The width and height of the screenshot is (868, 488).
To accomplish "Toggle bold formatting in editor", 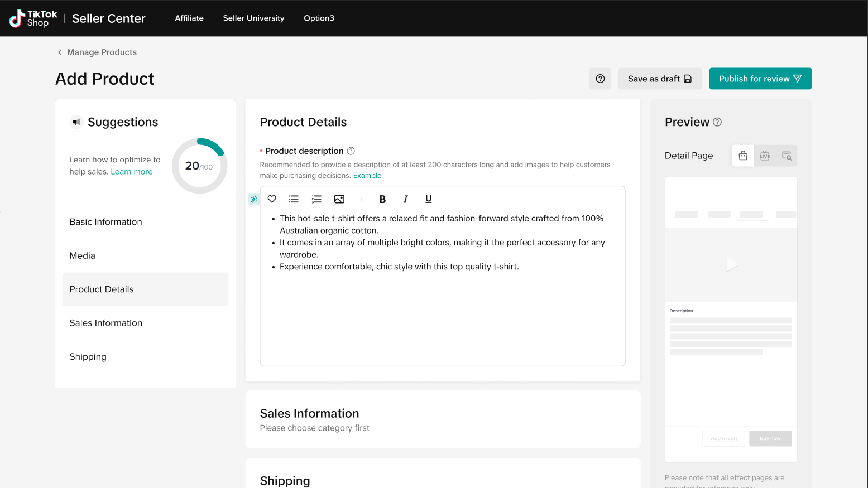I will 382,199.
